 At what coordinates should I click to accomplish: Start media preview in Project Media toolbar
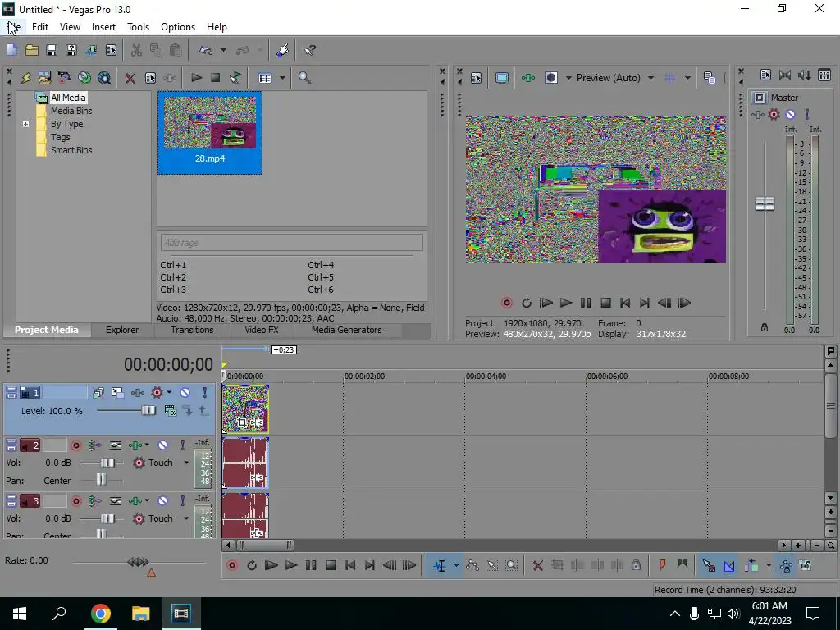(196, 78)
